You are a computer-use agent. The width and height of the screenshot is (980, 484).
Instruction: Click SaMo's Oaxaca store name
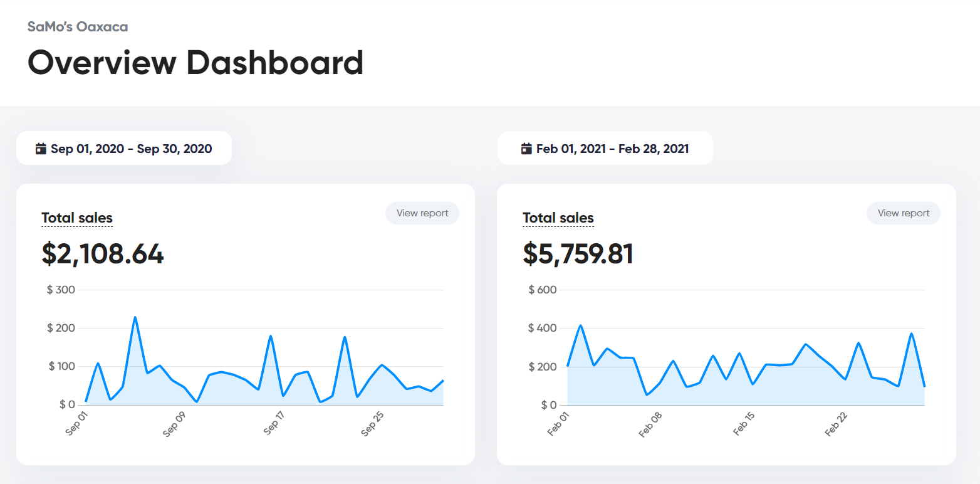point(78,27)
